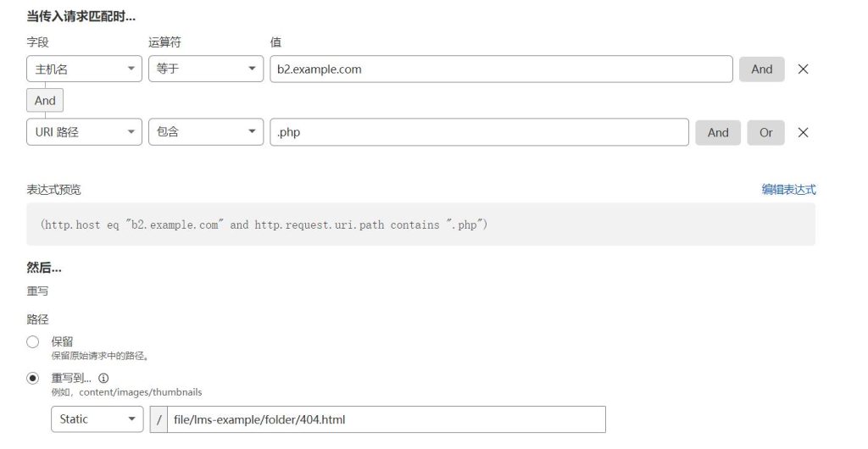The image size is (868, 449).
Task: Click the And connector between condition rows
Action: [x=45, y=101]
